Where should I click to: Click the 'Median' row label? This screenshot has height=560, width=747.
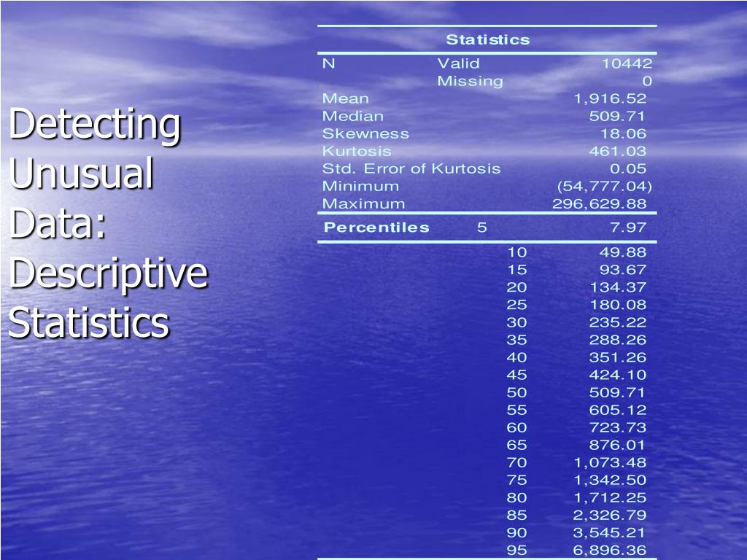tap(352, 116)
